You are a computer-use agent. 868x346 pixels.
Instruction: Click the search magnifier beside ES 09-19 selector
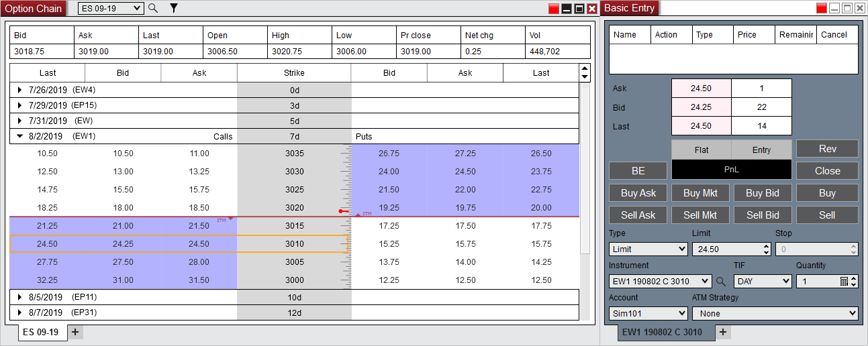tap(153, 8)
